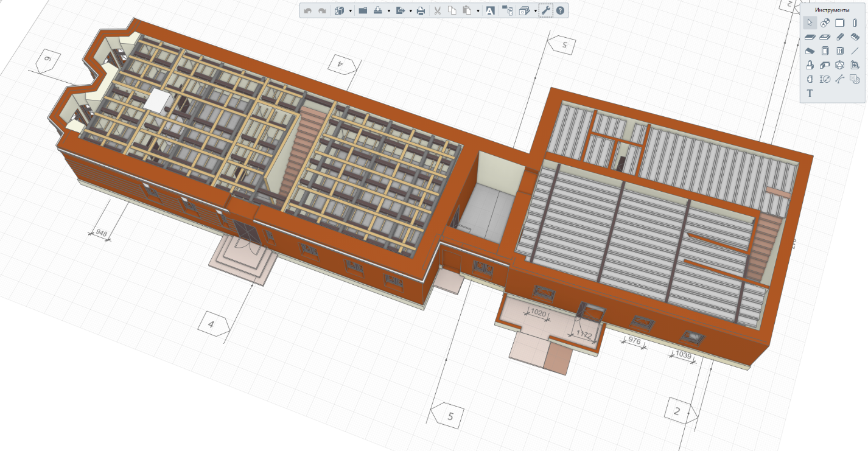Click the Copy icon in the toolbar
The height and width of the screenshot is (451, 868).
[452, 10]
